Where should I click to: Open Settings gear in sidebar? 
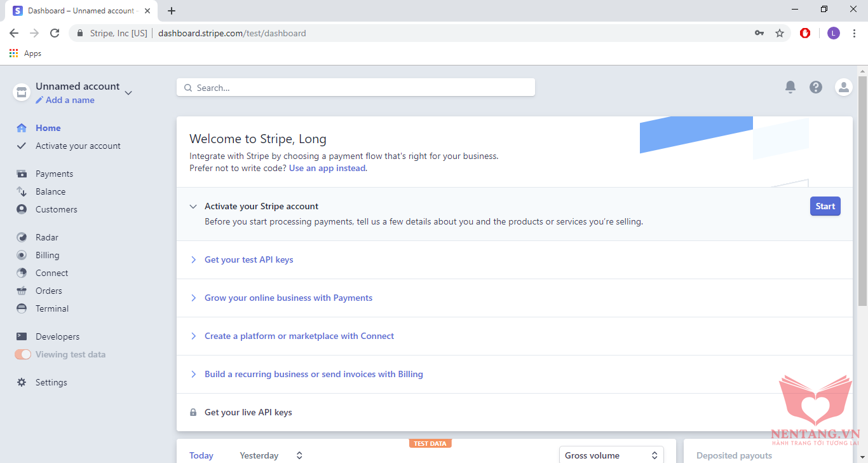point(22,382)
